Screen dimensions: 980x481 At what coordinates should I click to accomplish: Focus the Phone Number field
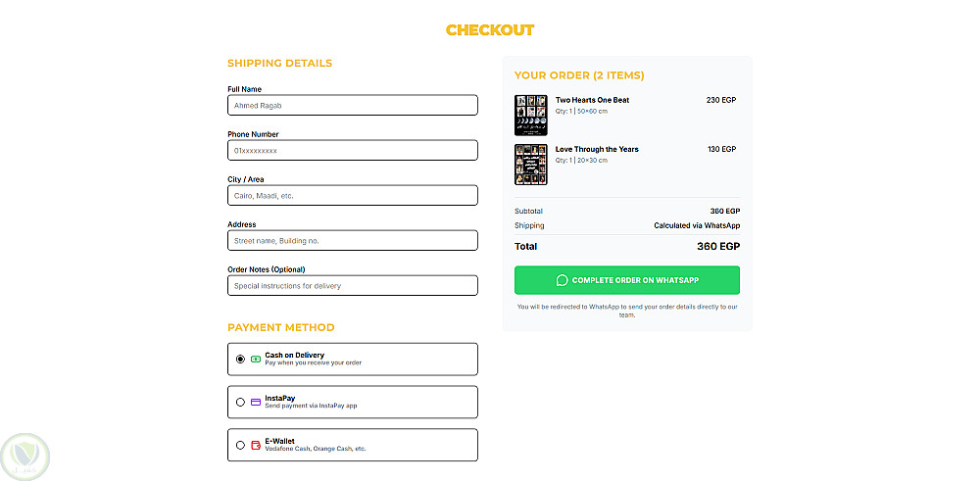point(353,150)
